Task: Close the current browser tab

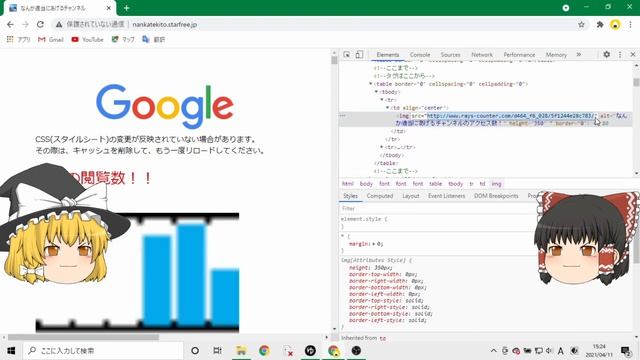Action: (x=109, y=8)
